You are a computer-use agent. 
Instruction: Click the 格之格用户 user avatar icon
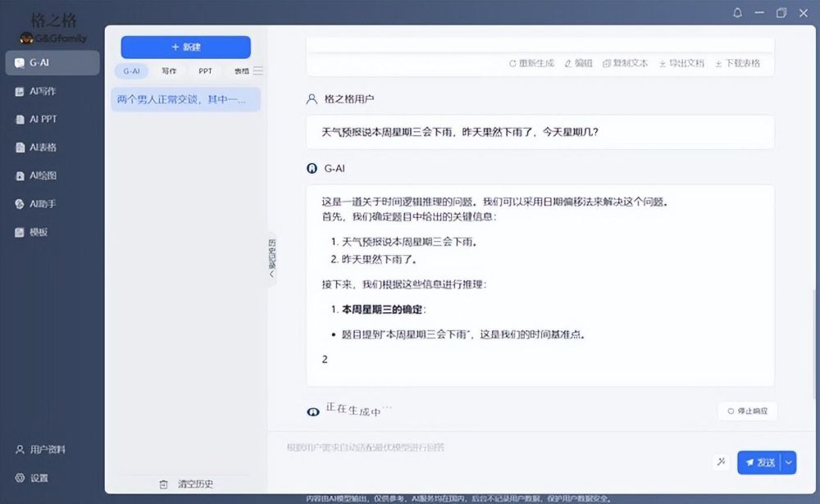click(312, 99)
